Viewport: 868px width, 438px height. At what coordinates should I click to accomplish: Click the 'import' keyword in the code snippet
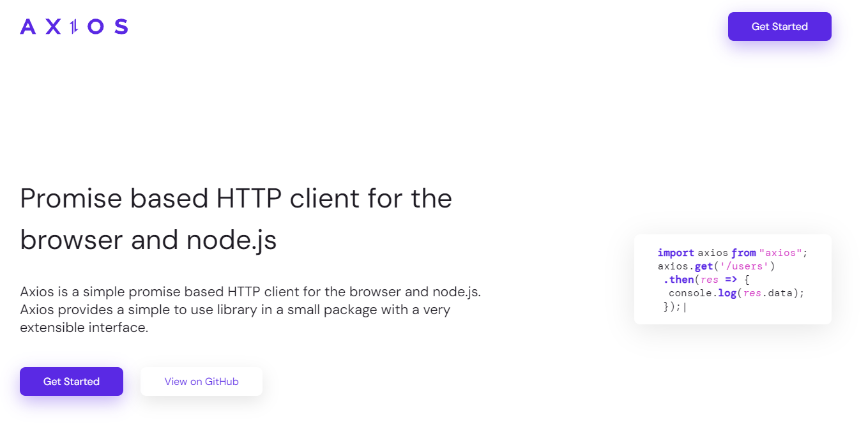click(676, 253)
